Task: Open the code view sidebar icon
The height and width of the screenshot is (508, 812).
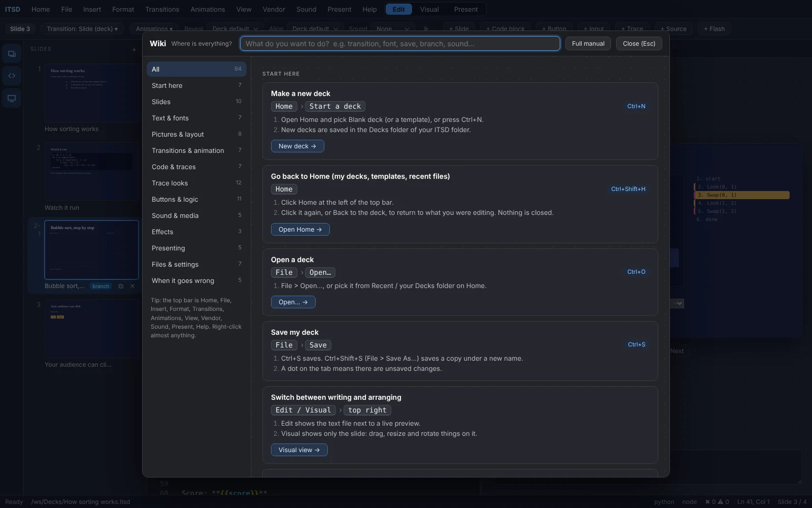Action: pyautogui.click(x=11, y=76)
